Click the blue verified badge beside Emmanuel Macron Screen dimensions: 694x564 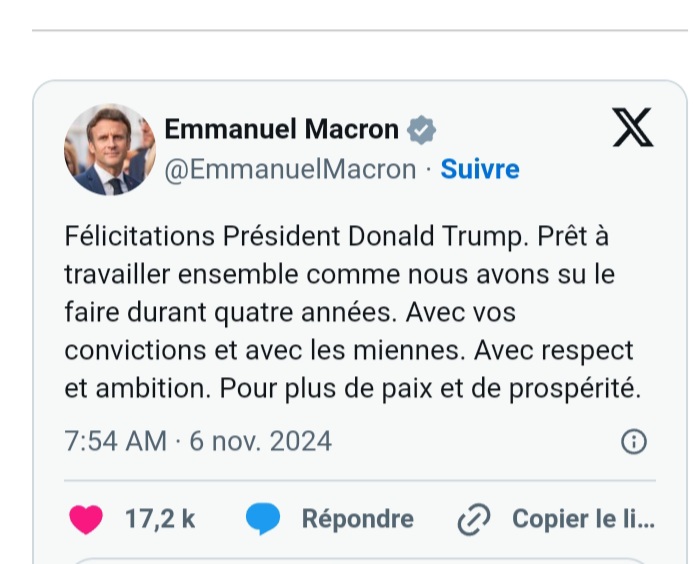pyautogui.click(x=422, y=129)
